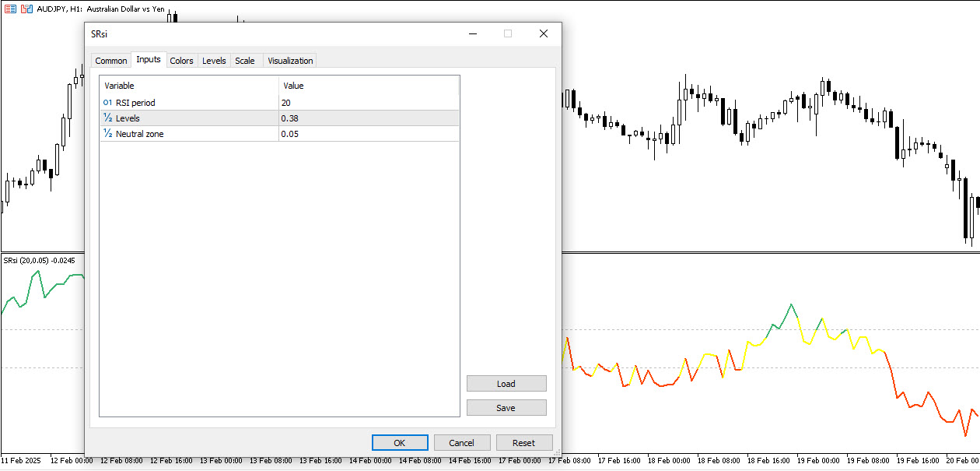Open the Levels tab
Image resolution: width=980 pixels, height=471 pixels.
[x=214, y=61]
